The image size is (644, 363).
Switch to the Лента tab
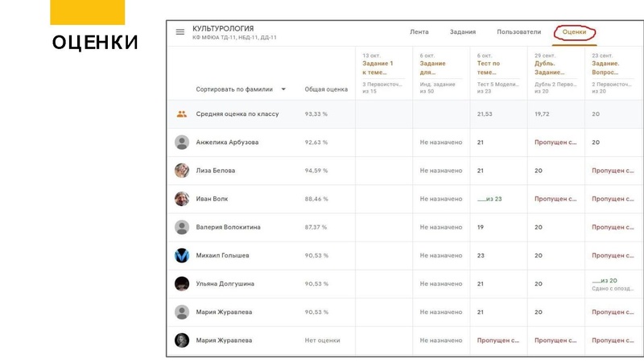click(x=419, y=31)
